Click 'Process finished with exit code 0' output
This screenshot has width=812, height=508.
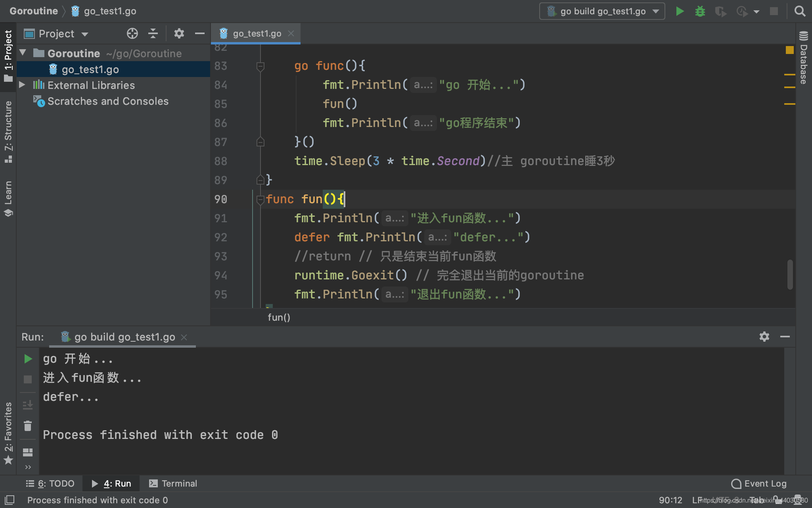(x=161, y=435)
